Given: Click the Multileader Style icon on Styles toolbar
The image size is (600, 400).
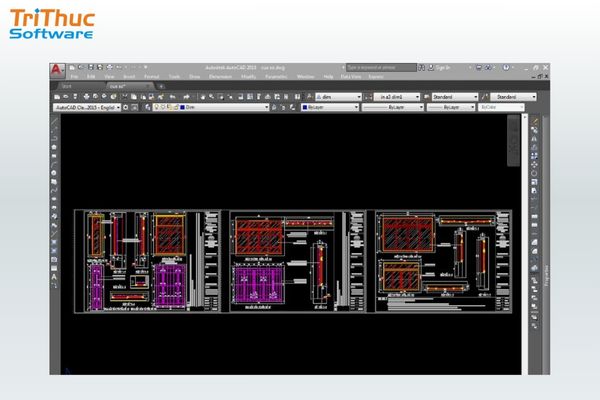Looking at the screenshot, I should (485, 97).
